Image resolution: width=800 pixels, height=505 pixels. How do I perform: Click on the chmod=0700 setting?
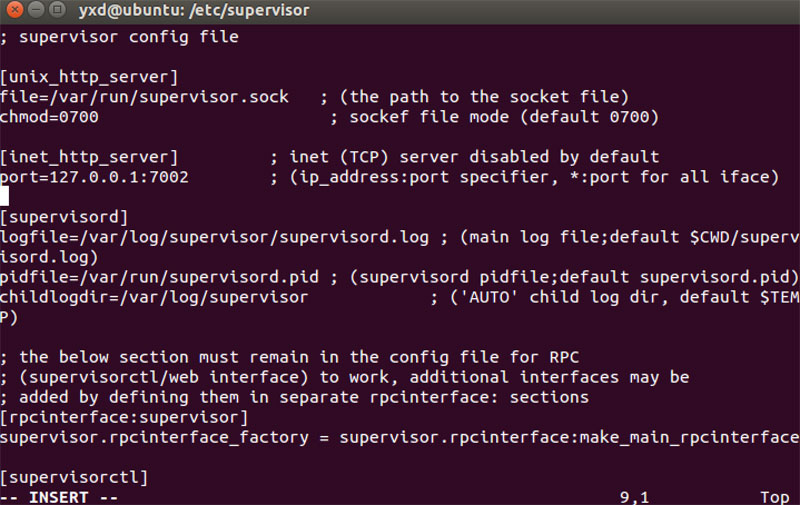click(x=49, y=117)
